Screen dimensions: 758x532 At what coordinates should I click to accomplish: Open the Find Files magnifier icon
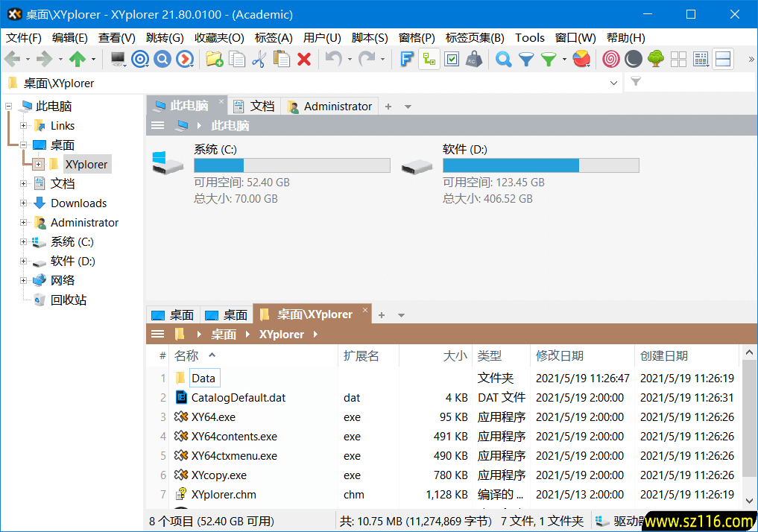pyautogui.click(x=504, y=60)
